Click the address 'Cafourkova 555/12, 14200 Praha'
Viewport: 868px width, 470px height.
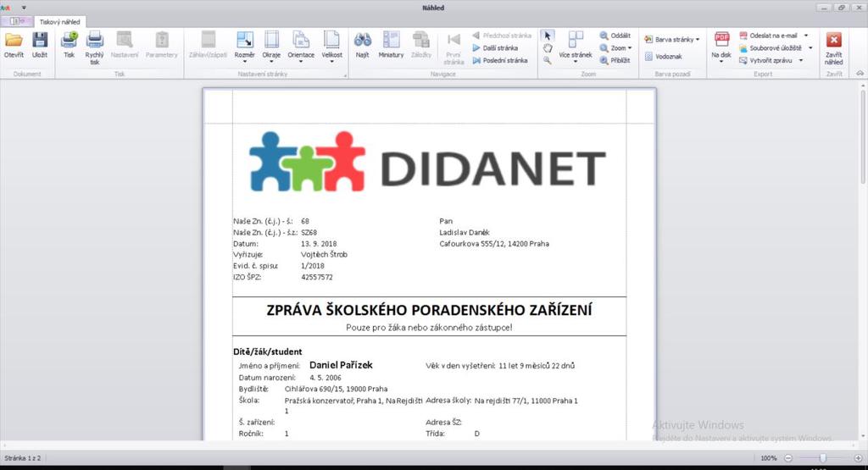494,243
